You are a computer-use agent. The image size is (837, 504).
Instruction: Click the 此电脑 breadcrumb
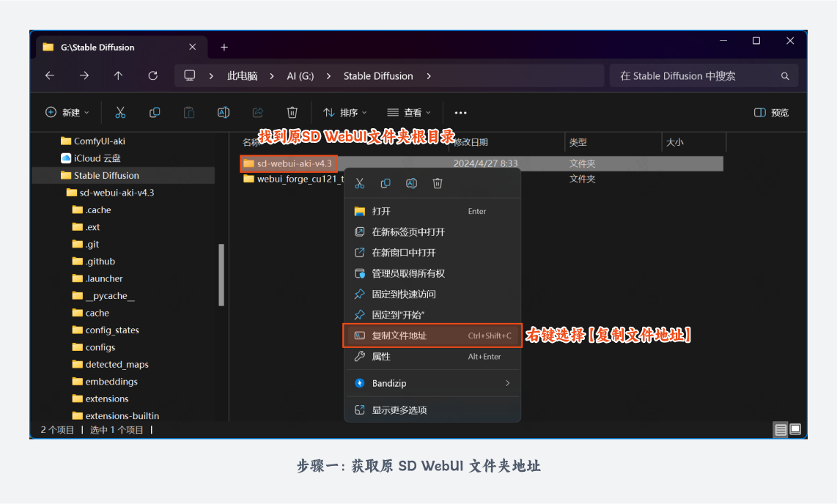[243, 76]
